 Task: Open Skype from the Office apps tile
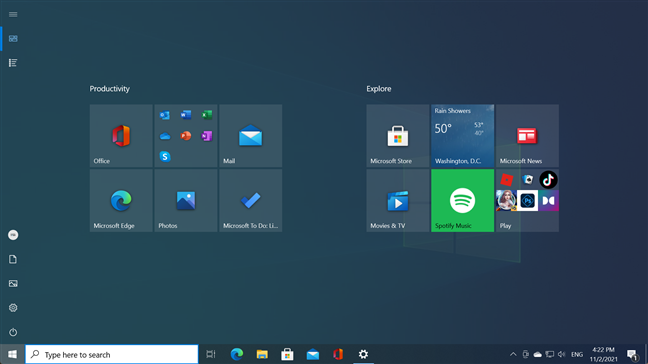tap(165, 157)
